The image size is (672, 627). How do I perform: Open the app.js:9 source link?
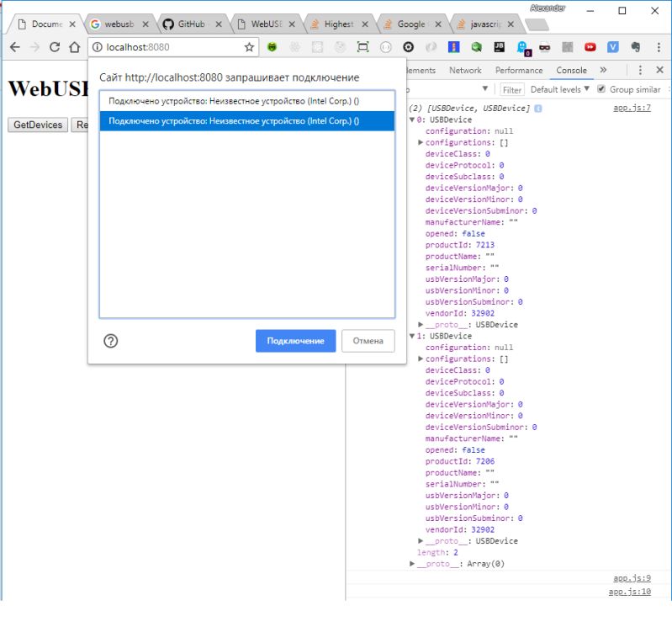tap(632, 578)
